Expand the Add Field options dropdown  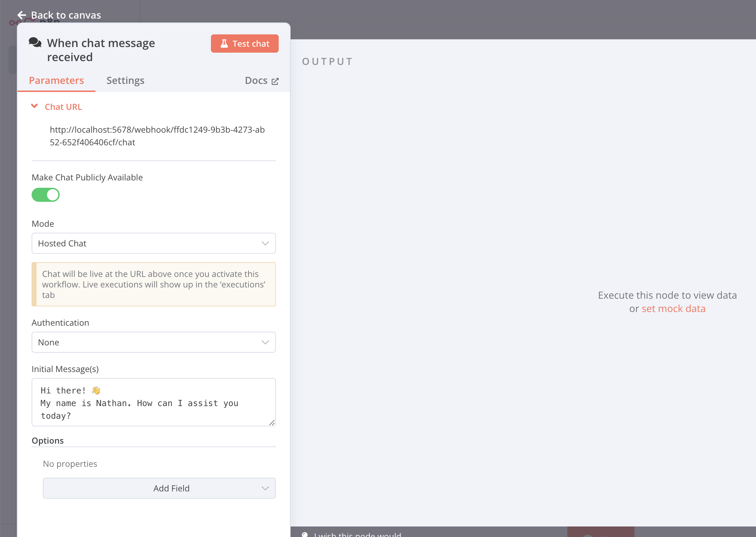pyautogui.click(x=159, y=488)
